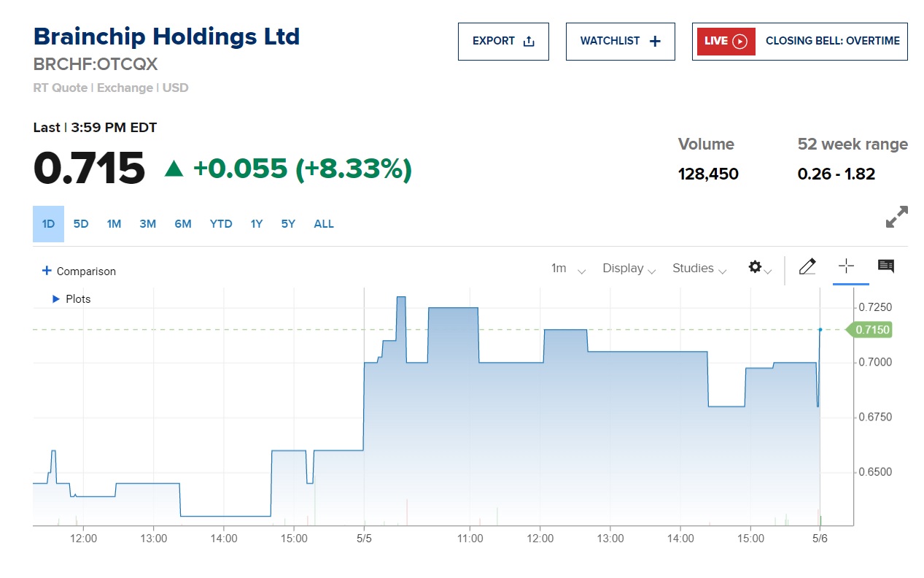Open the 1m interval dropdown
924x578 pixels.
click(x=568, y=269)
